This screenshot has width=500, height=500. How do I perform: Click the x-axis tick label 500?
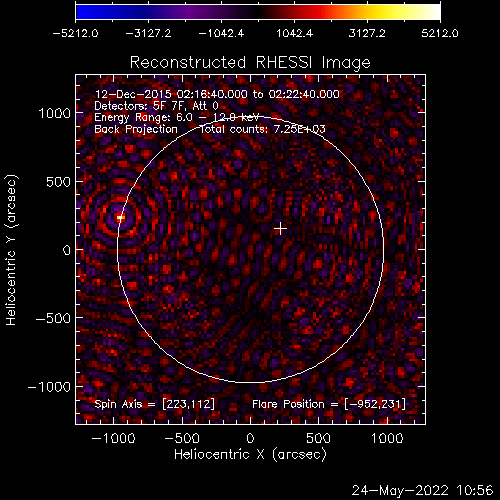[x=318, y=438]
